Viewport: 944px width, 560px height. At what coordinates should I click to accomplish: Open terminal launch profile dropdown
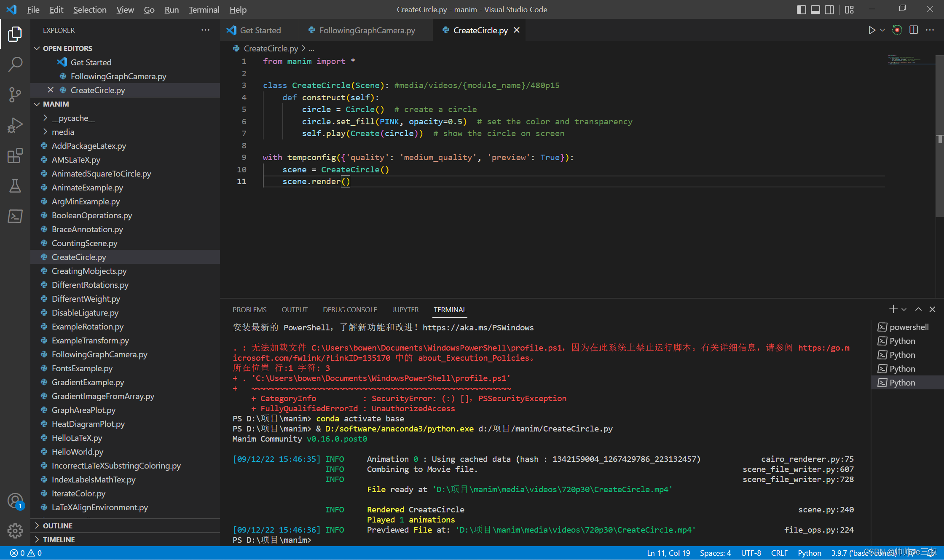904,309
